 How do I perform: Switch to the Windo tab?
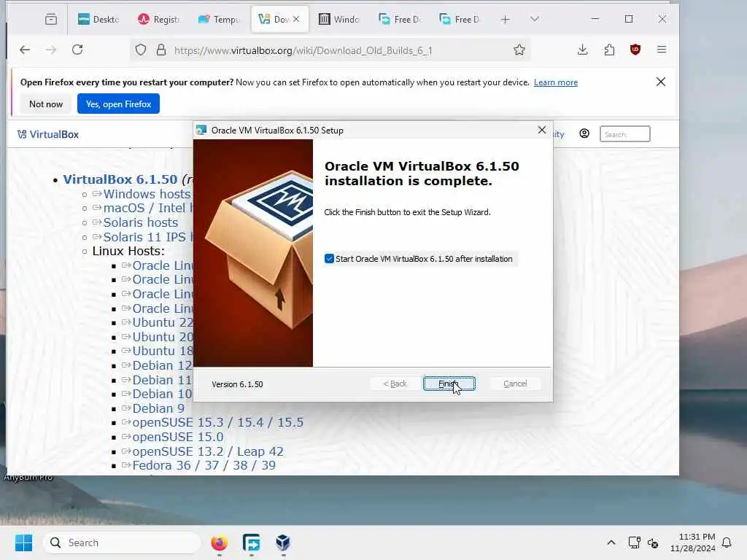(x=339, y=20)
